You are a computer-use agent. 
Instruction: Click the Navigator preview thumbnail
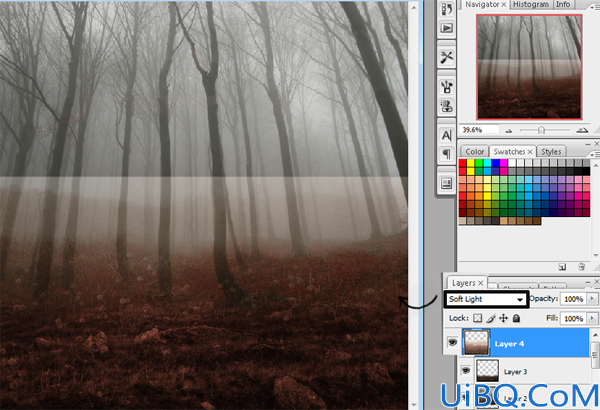(529, 67)
